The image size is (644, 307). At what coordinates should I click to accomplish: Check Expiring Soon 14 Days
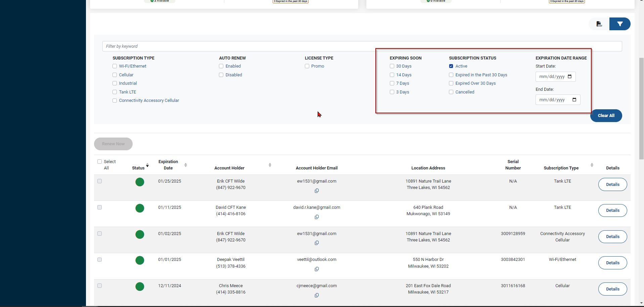(x=392, y=75)
